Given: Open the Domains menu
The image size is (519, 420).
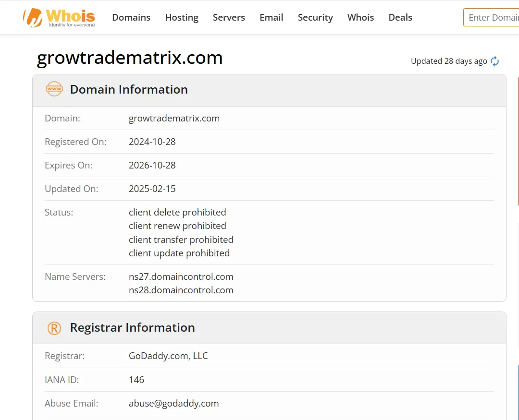Looking at the screenshot, I should [x=131, y=18].
